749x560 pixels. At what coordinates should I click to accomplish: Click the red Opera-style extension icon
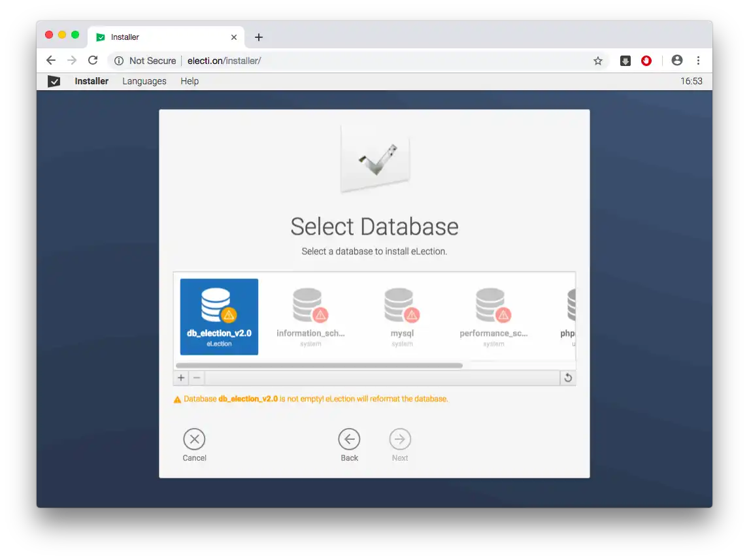pyautogui.click(x=646, y=61)
